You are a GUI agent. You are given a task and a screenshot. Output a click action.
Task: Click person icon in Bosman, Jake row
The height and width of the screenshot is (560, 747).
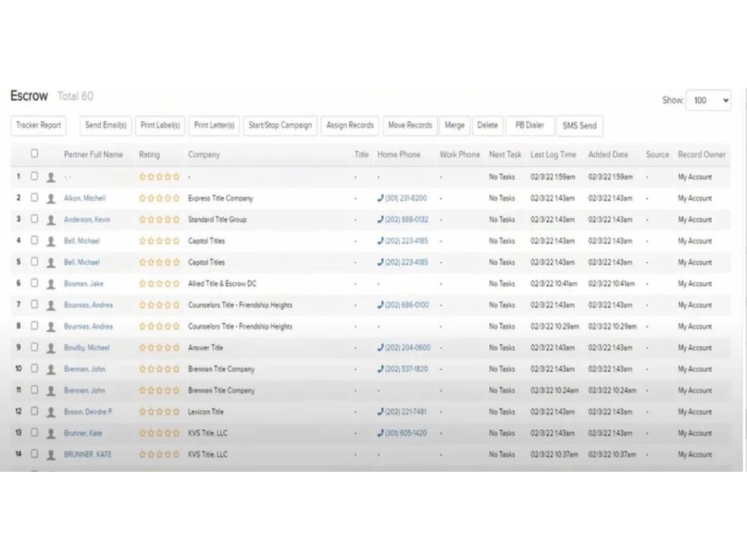[51, 284]
